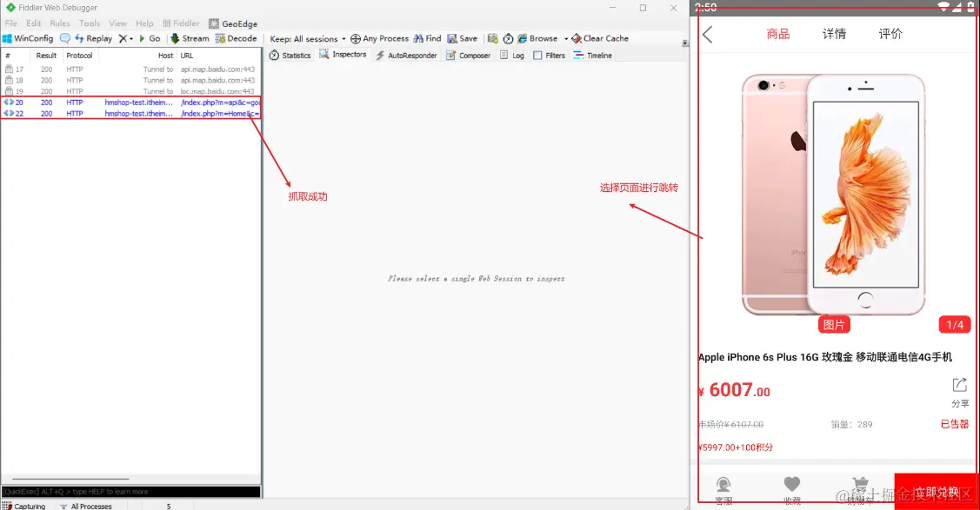Select session 22 hmshop-test request

coord(130,114)
